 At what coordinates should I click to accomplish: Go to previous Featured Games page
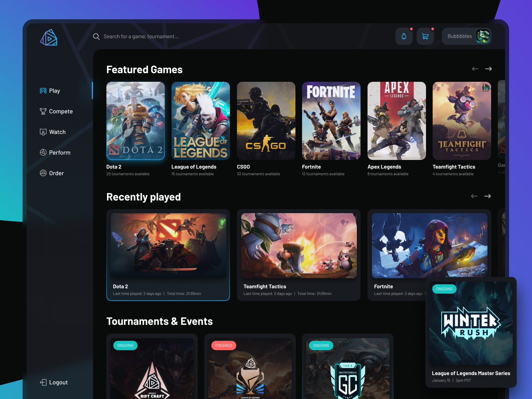(475, 69)
